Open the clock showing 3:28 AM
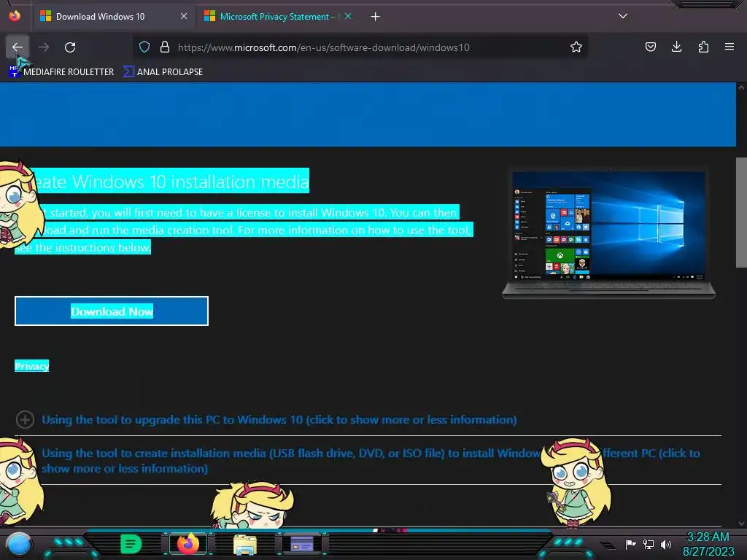 (708, 544)
